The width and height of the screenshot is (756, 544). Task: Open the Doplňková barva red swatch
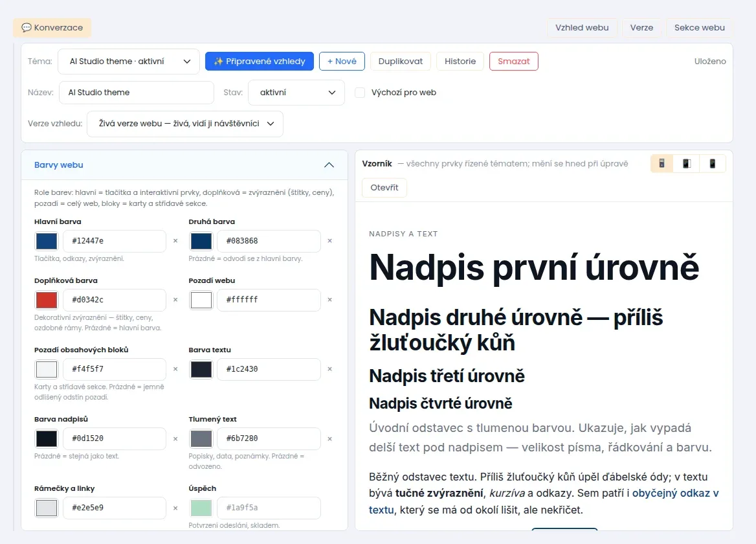coord(47,300)
